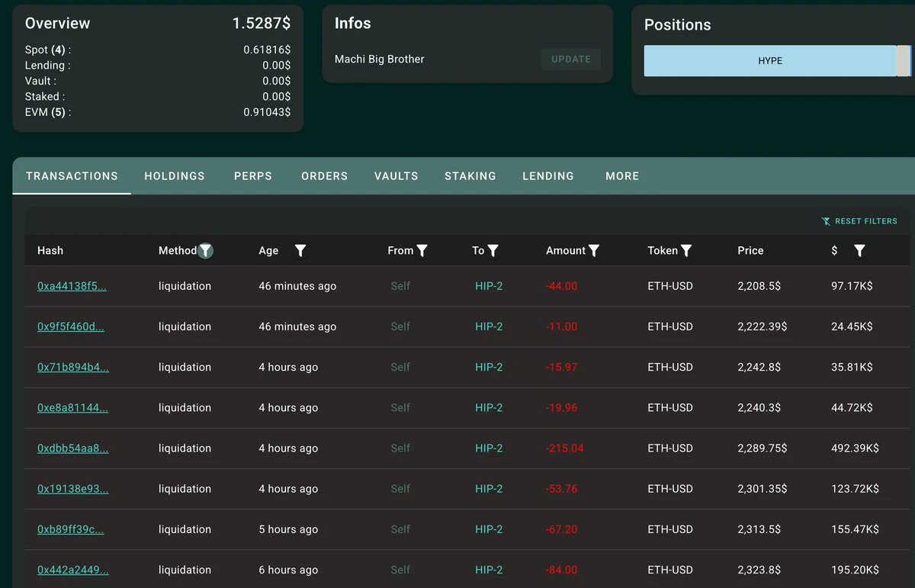915x588 pixels.
Task: Click the Update button in Infos
Action: coord(571,59)
